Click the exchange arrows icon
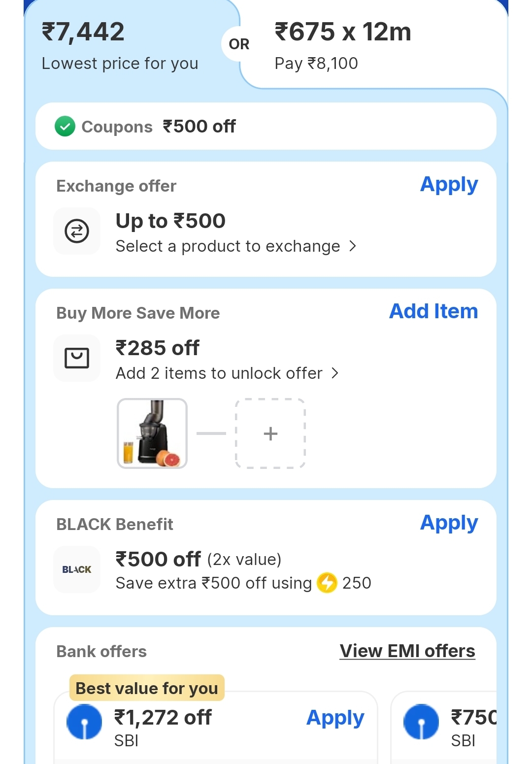The width and height of the screenshot is (532, 764). click(77, 231)
